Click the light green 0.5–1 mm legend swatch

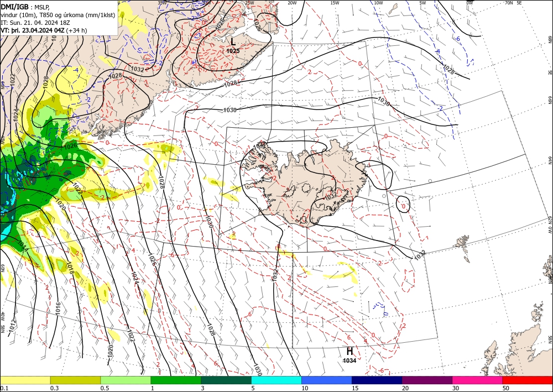point(126,380)
